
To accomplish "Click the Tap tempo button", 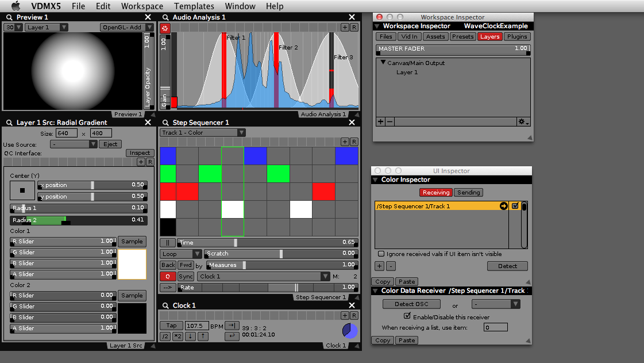I will tap(171, 326).
